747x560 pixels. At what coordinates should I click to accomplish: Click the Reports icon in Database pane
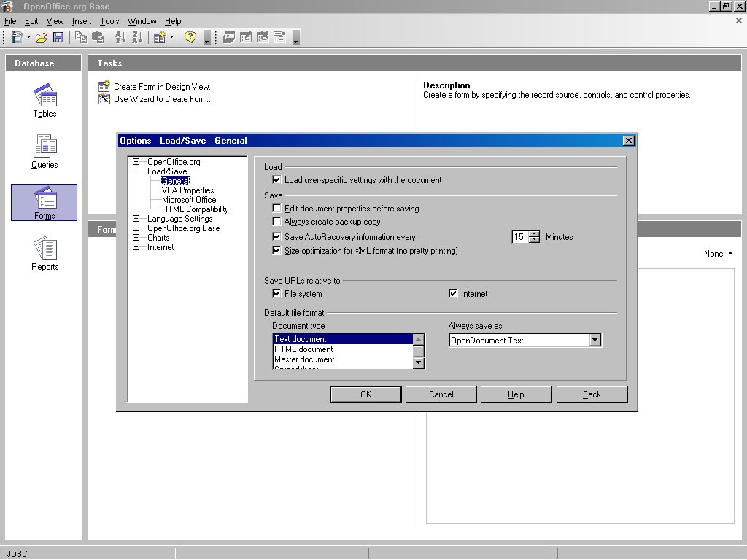point(44,254)
